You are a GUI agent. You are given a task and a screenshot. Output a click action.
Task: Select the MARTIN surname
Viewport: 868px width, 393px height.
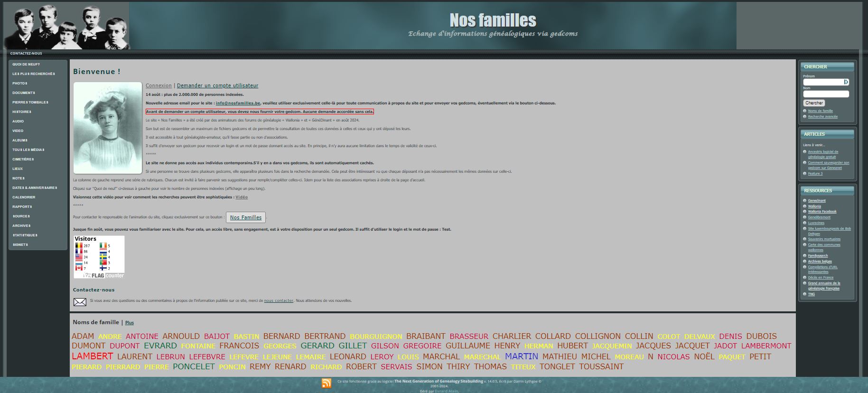[522, 356]
